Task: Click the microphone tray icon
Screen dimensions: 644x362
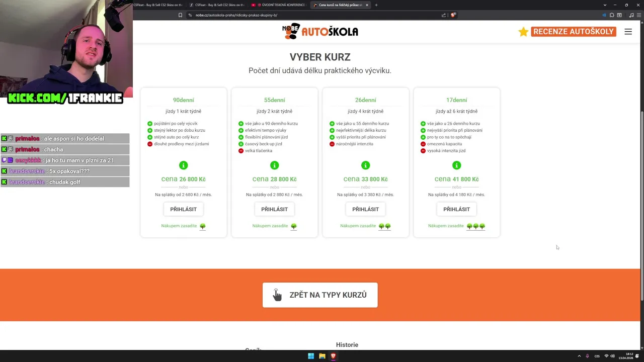Action: point(588,356)
